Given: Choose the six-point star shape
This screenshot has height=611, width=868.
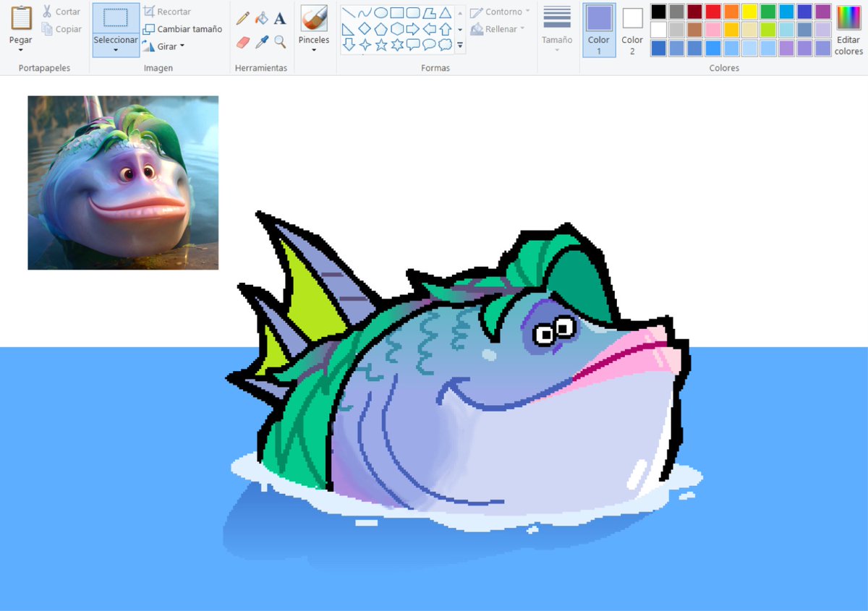Looking at the screenshot, I should coord(397,45).
